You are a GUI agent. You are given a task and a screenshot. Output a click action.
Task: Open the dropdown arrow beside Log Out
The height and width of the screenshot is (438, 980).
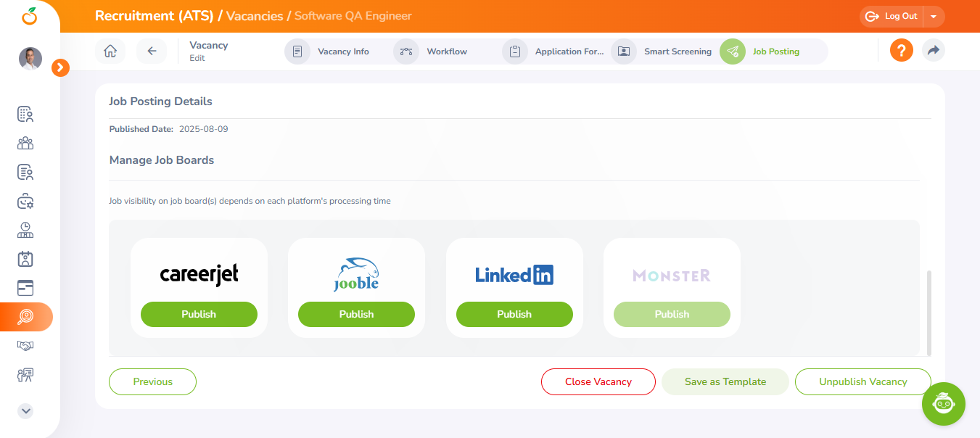pyautogui.click(x=934, y=17)
